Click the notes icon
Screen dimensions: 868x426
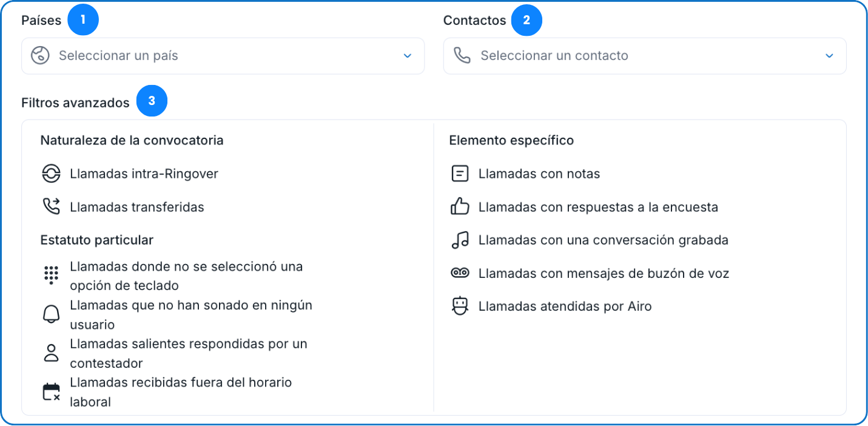pos(460,174)
